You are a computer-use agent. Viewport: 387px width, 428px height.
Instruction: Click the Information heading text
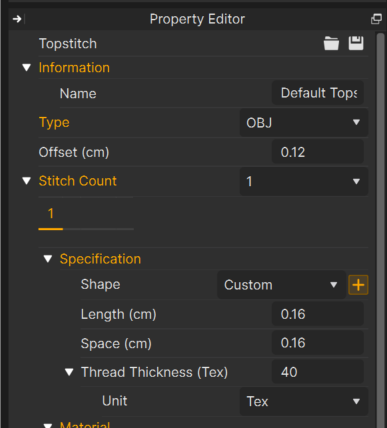point(74,68)
